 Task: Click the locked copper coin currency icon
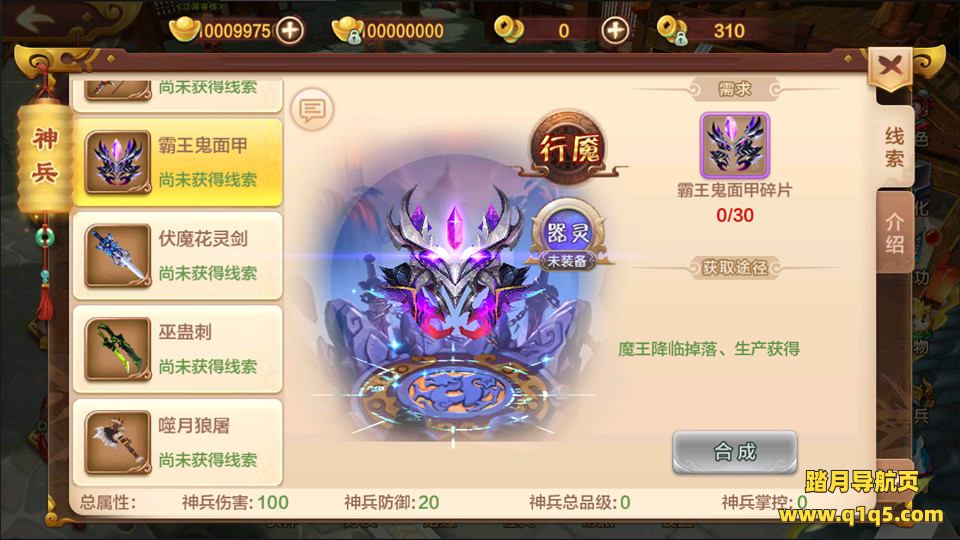point(673,30)
